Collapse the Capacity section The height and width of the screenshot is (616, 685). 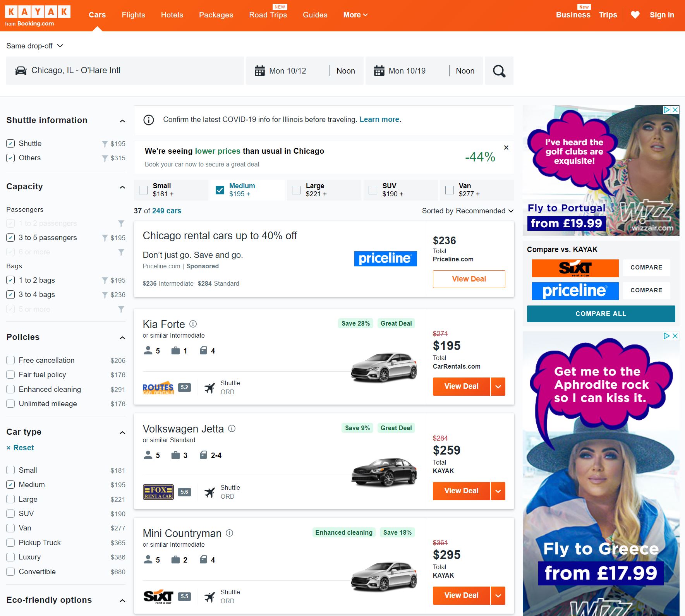coord(122,187)
